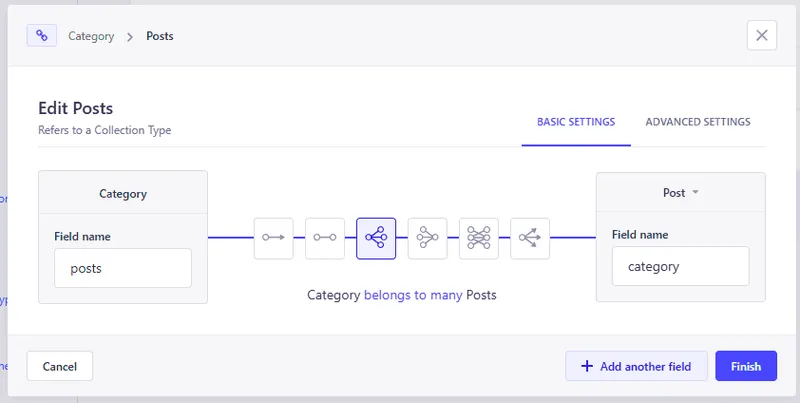Switch to the Basic Settings tab
The width and height of the screenshot is (800, 403).
pyautogui.click(x=576, y=122)
